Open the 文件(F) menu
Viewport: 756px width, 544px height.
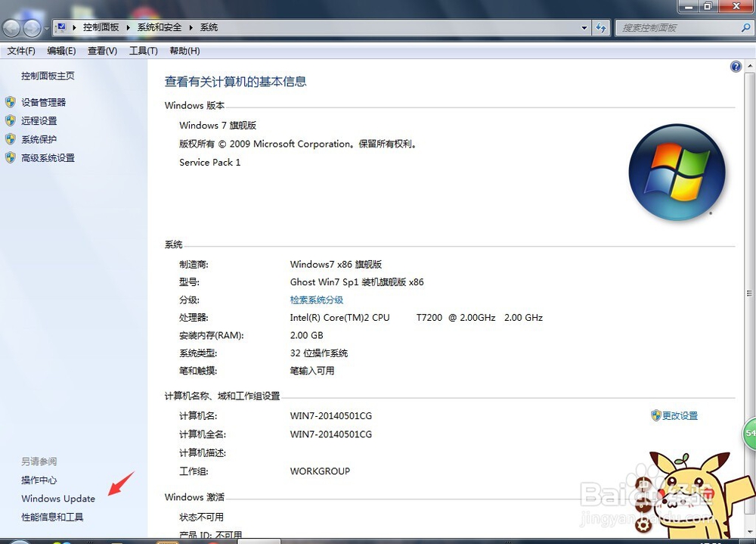20,51
